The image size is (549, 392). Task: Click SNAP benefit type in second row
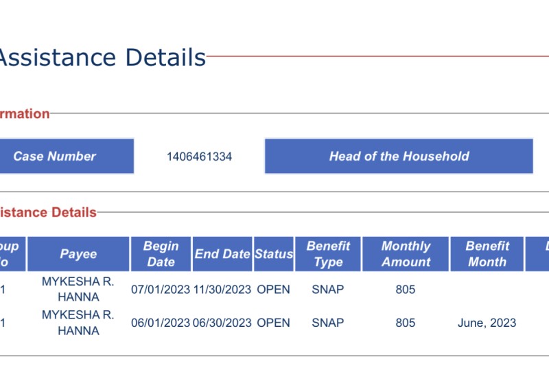point(328,323)
